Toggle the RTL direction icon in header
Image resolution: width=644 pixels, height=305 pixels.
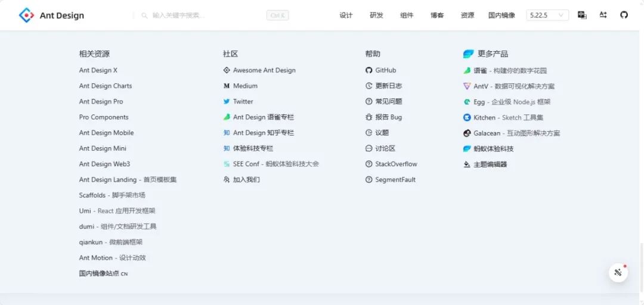[603, 15]
